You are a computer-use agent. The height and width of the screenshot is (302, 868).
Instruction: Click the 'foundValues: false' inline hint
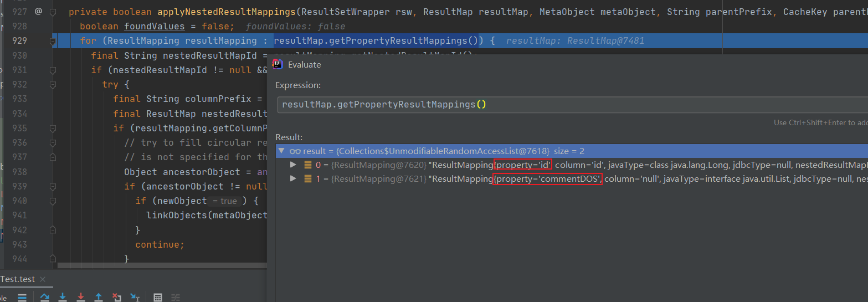click(295, 26)
